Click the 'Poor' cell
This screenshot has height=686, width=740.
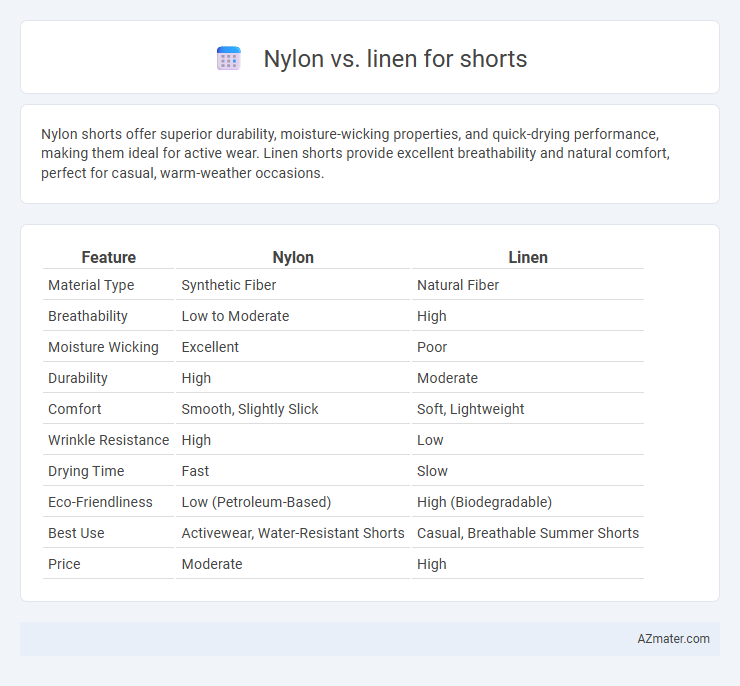(432, 347)
